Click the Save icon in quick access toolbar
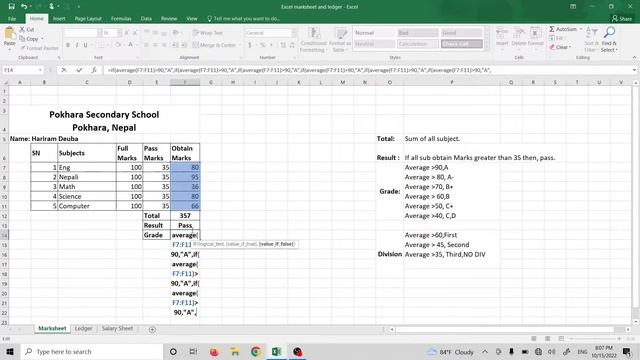The height and width of the screenshot is (360, 640). point(11,7)
